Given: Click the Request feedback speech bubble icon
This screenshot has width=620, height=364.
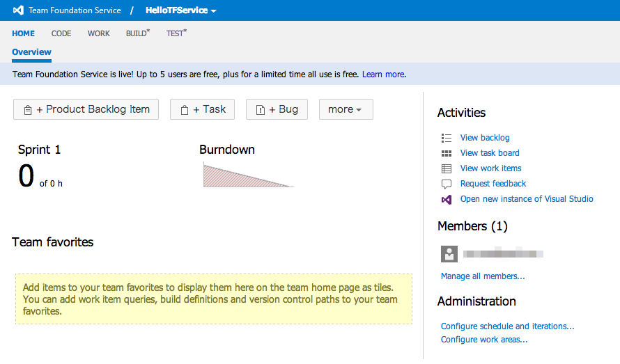Looking at the screenshot, I should tap(447, 184).
